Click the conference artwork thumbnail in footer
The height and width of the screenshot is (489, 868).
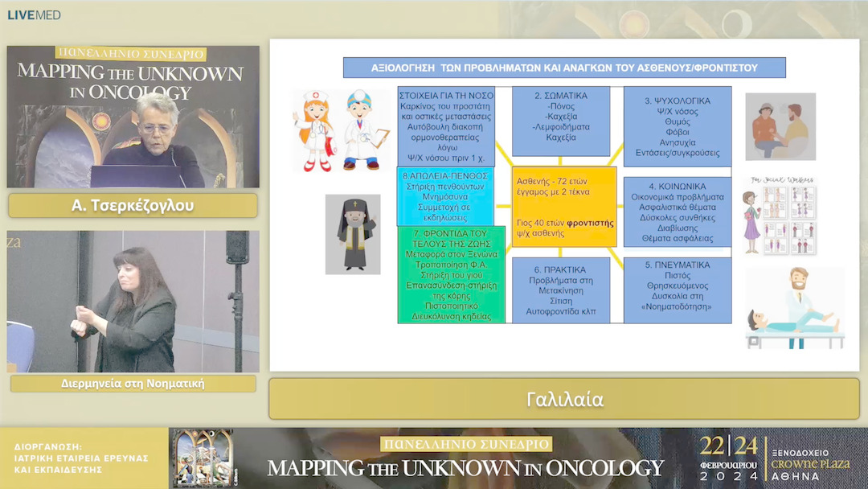click(x=203, y=458)
